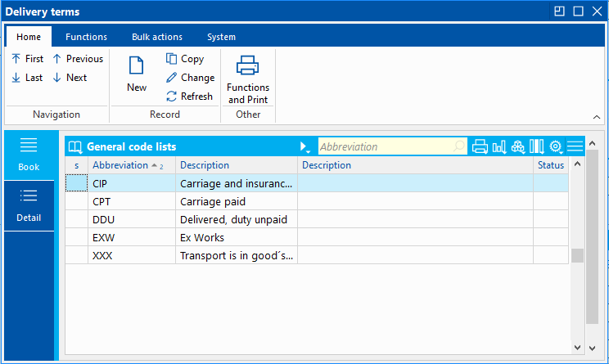The width and height of the screenshot is (609, 364).
Task: Click the window dock icon in title bar
Action: (x=559, y=11)
